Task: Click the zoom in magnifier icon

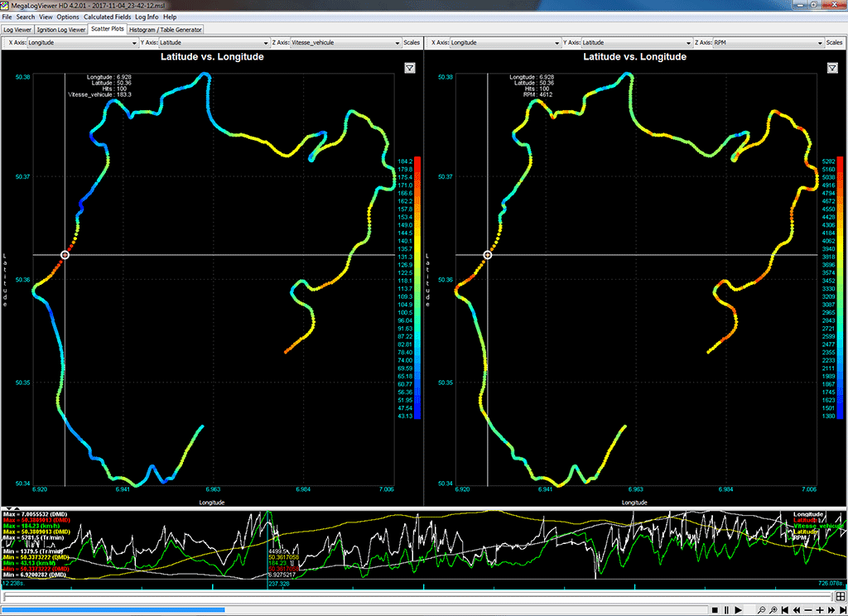Action: [773, 610]
